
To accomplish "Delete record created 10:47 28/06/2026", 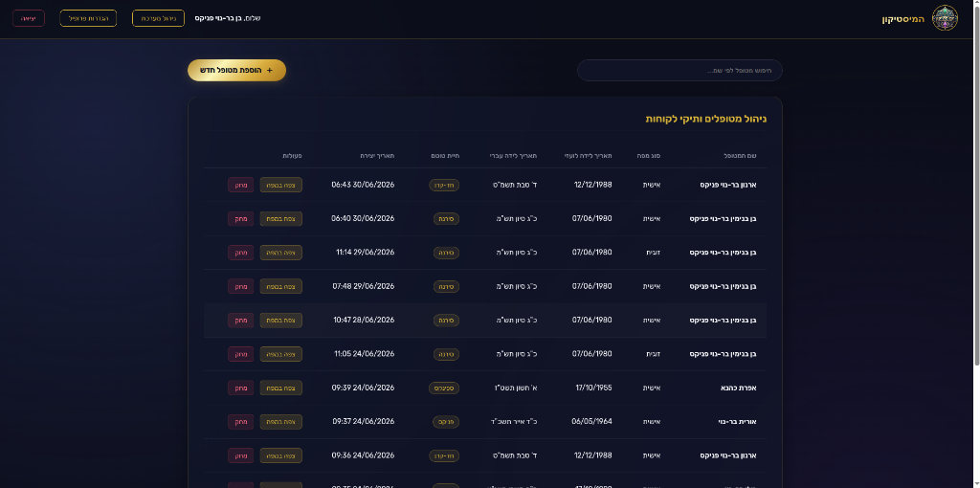I will click(x=240, y=320).
